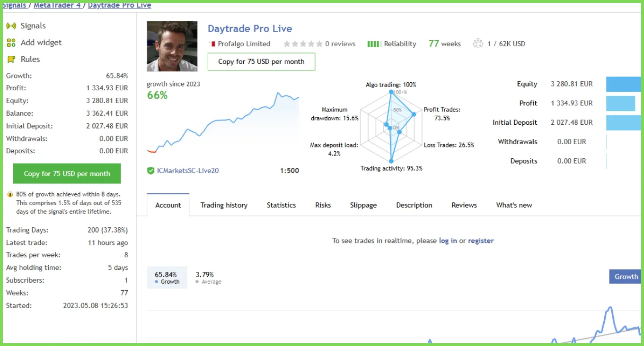
Task: Click the yellow warning icon beside growth notice
Action: (10, 194)
